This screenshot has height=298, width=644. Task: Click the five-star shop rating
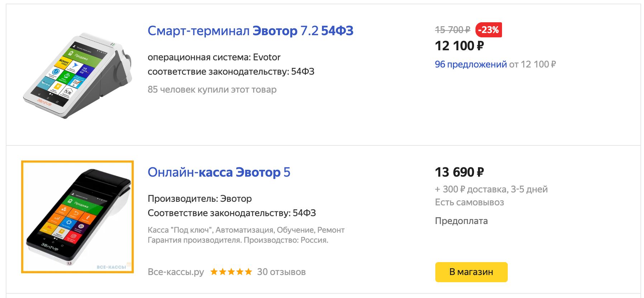click(231, 272)
